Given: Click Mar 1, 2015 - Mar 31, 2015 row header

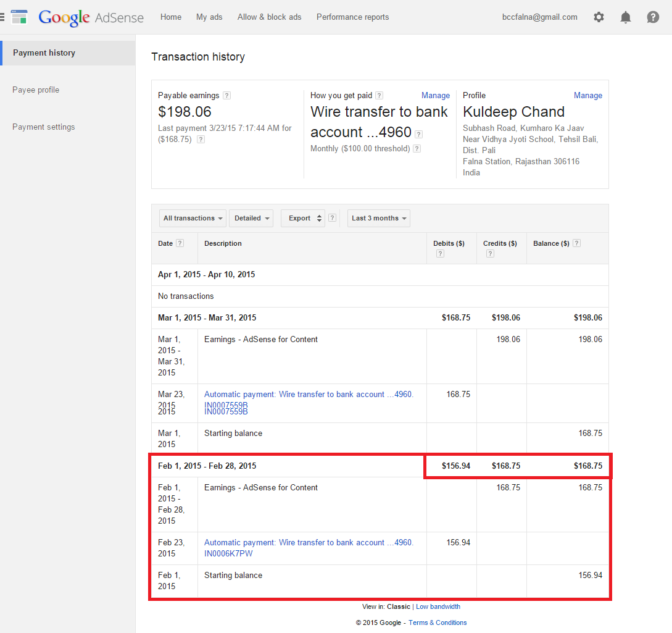Looking at the screenshot, I should coord(380,318).
